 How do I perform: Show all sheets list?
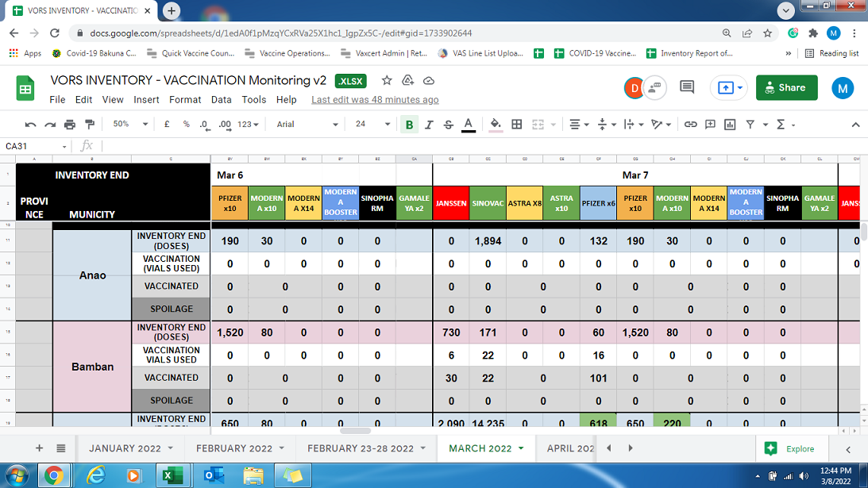(61, 448)
